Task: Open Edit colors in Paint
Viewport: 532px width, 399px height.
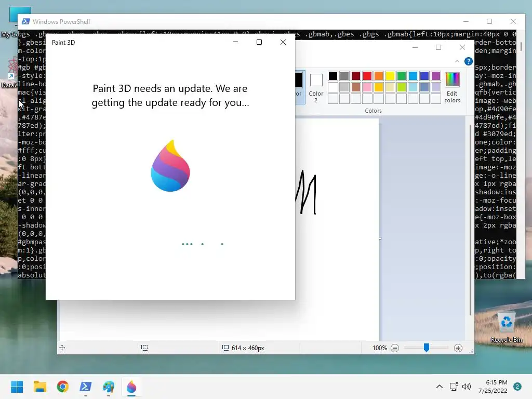Action: (x=453, y=87)
